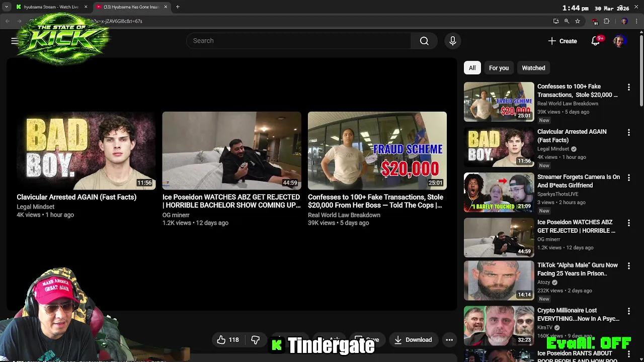Select the All filter chip
Image resolution: width=644 pixels, height=362 pixels.
click(x=472, y=68)
